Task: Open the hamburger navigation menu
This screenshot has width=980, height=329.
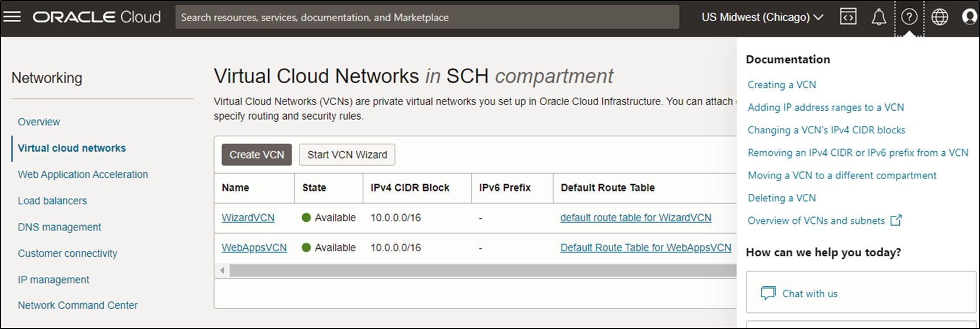Action: [12, 17]
